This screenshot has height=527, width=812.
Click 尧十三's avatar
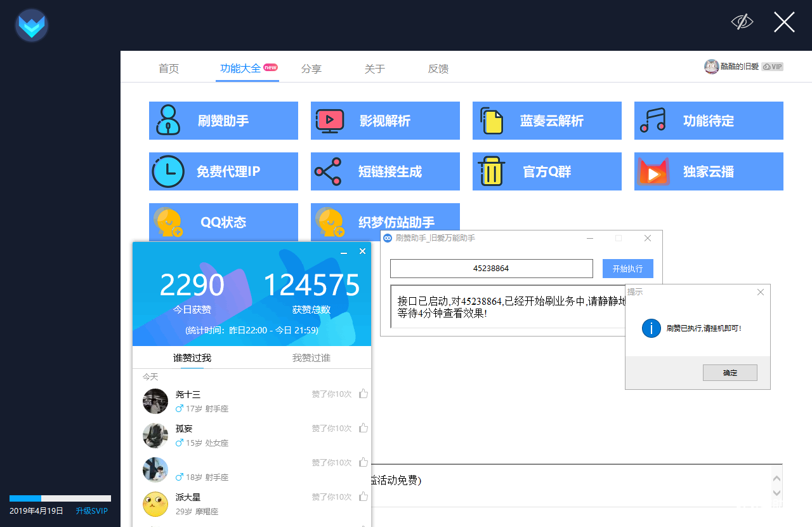pos(155,401)
